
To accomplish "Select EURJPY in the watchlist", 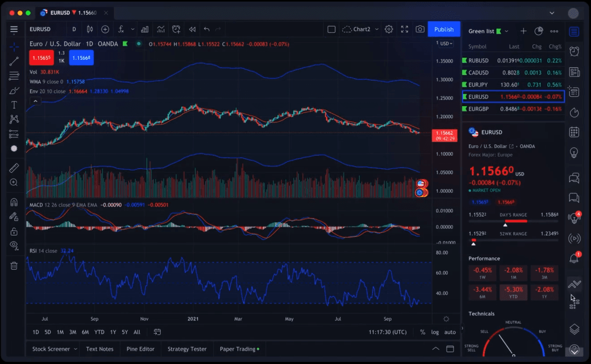I will pyautogui.click(x=489, y=84).
